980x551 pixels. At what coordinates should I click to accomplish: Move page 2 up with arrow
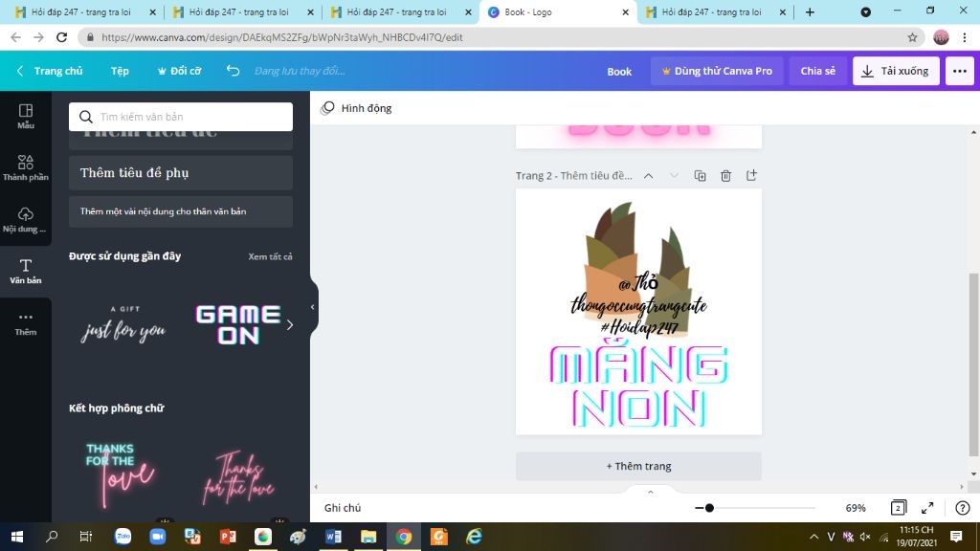[649, 176]
